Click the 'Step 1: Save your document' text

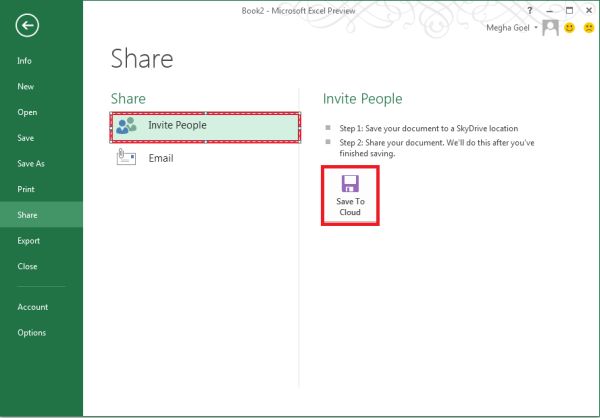[429, 128]
